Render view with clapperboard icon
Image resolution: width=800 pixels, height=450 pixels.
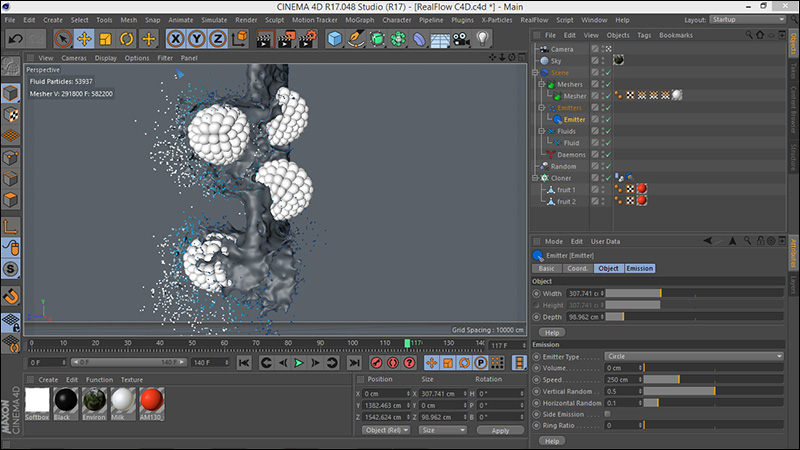tap(264, 39)
